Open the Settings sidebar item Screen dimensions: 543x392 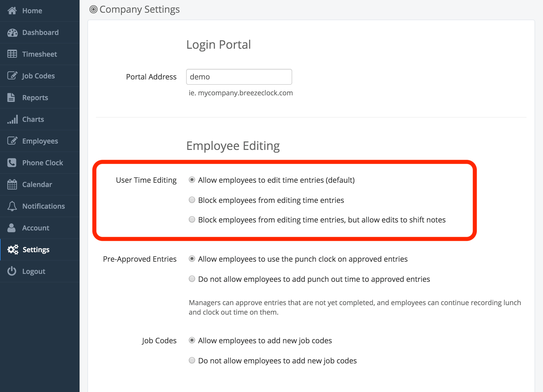[36, 250]
